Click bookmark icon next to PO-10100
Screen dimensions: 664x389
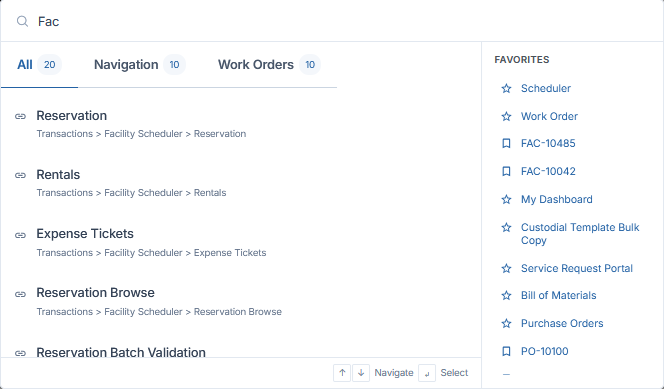(506, 351)
